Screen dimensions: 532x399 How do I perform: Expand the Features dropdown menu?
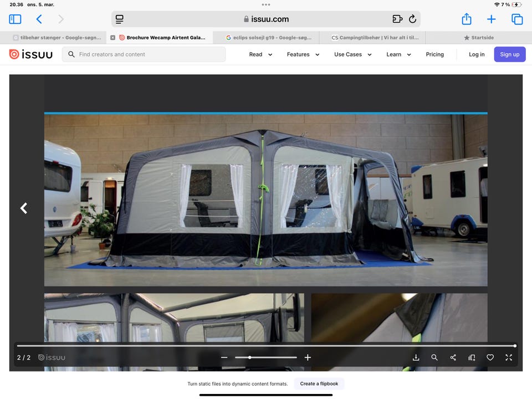click(303, 54)
